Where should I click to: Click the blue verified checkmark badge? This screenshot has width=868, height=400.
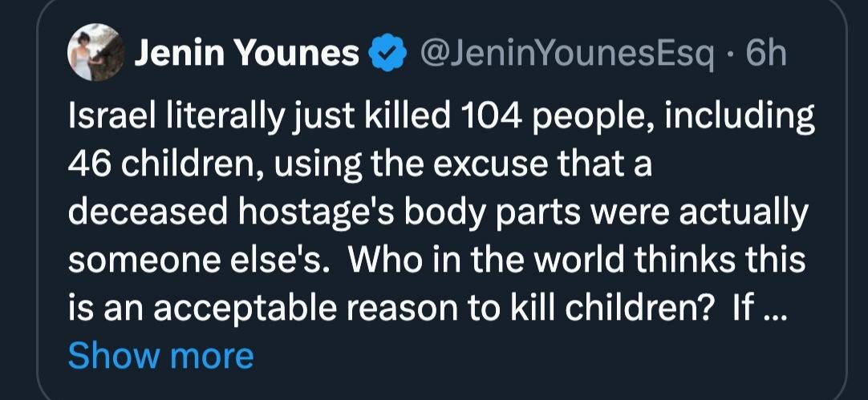point(386,55)
